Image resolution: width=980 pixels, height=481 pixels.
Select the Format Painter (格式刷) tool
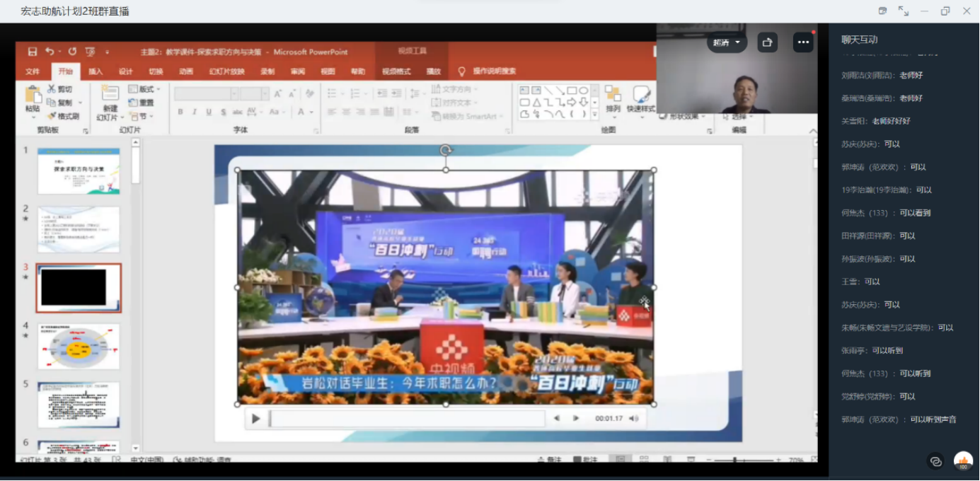[x=63, y=116]
